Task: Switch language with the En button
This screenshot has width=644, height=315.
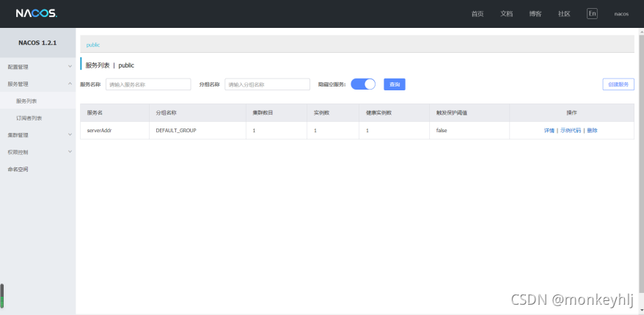Action: coord(592,13)
